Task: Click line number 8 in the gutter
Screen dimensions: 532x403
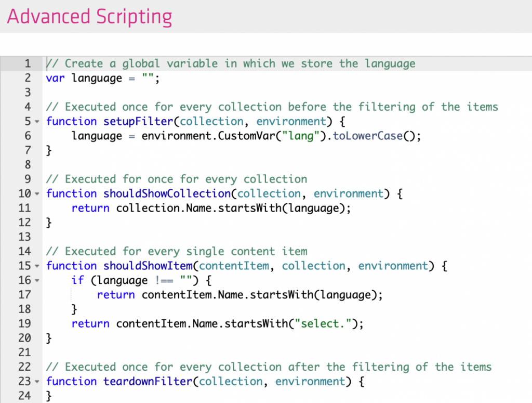Action: [x=28, y=165]
